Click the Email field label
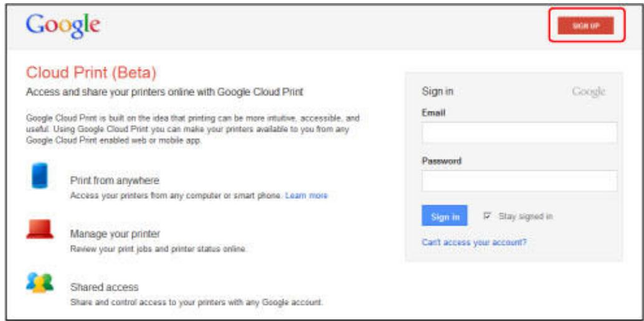Image resolution: width=644 pixels, height=321 pixels. (433, 112)
